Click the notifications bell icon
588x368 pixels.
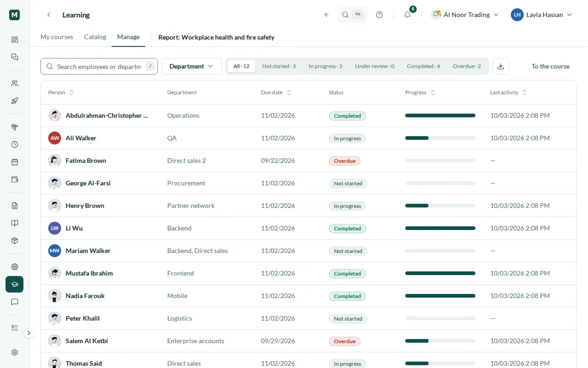[407, 15]
